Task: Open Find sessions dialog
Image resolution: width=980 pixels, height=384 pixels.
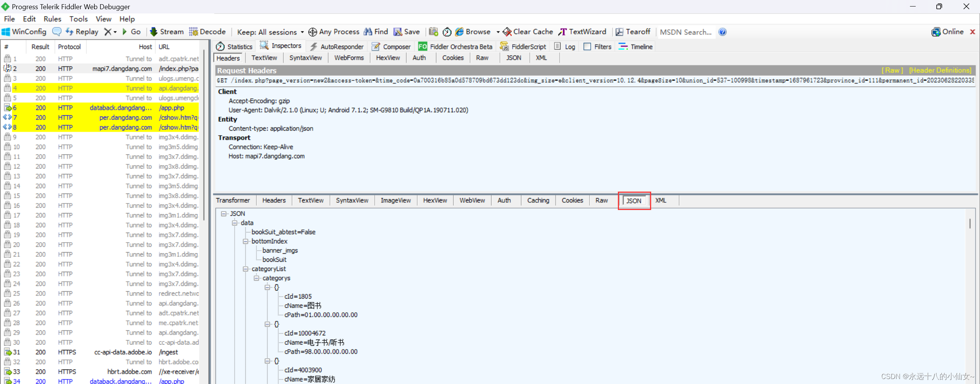Action: 376,32
